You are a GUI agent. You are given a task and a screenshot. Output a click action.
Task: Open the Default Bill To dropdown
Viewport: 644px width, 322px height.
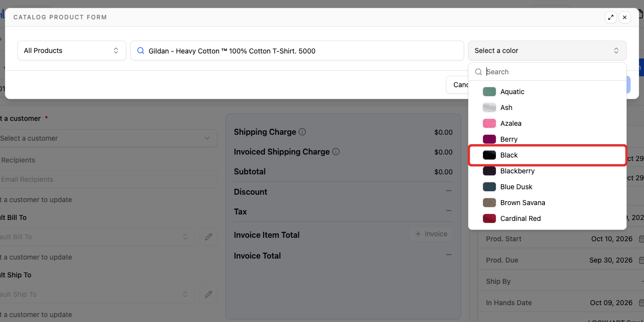[x=97, y=237]
